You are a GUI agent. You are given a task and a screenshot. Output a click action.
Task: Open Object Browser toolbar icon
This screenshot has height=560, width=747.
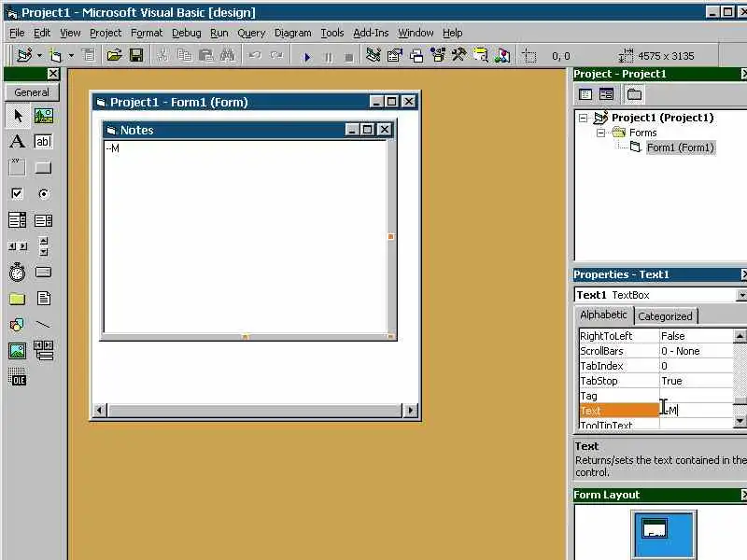[438, 56]
